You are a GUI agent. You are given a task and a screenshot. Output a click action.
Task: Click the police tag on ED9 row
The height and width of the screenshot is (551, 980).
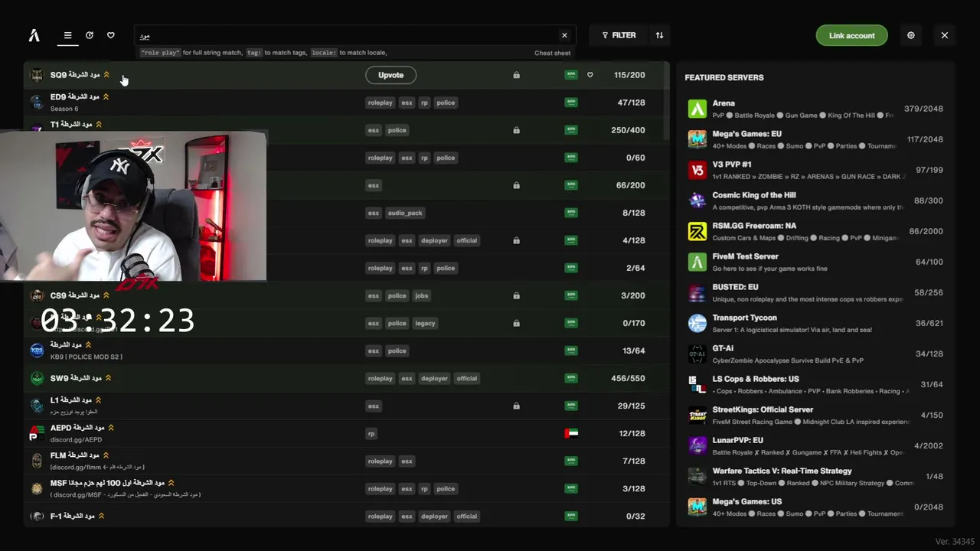(x=446, y=103)
